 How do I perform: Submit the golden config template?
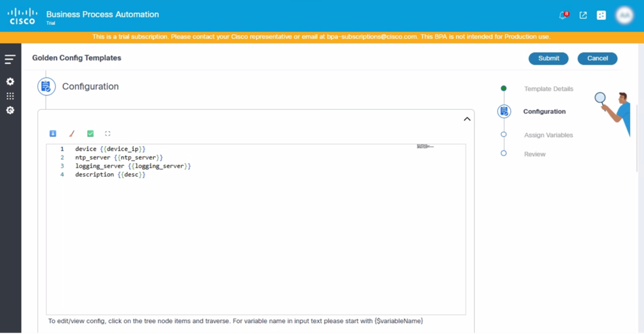[549, 58]
